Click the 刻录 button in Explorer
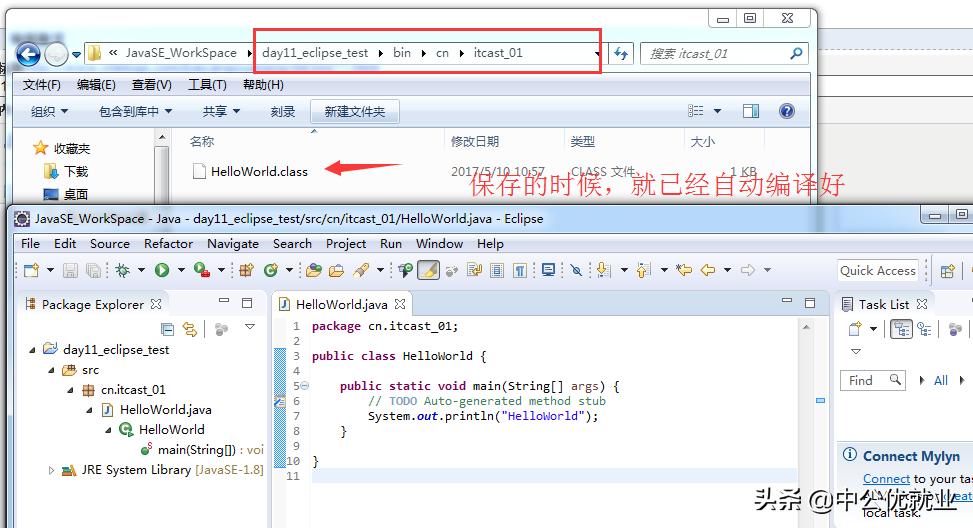This screenshot has width=973, height=528. tap(282, 112)
